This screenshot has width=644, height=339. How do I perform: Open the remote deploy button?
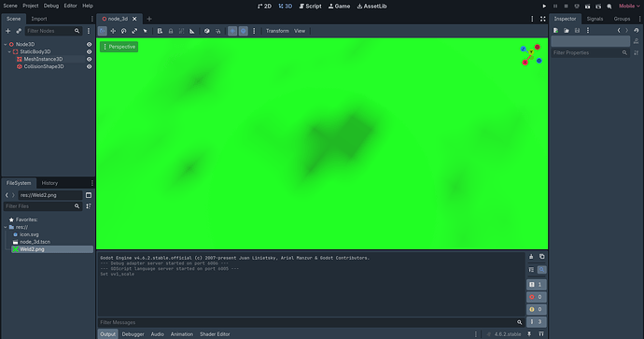[x=577, y=7]
